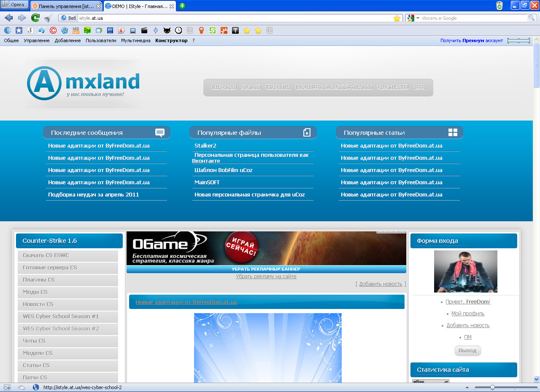
Task: Open the red copyright symbol bookmark
Action: click(53, 30)
